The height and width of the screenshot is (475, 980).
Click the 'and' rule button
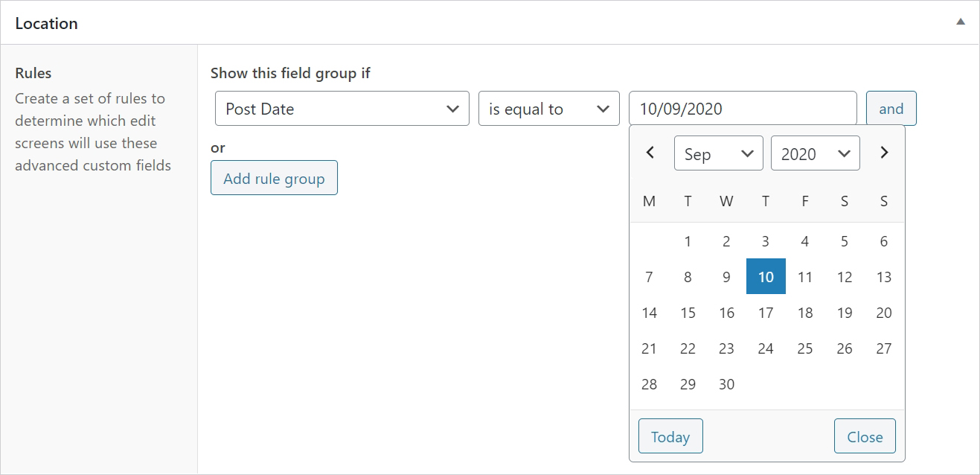[x=891, y=109]
